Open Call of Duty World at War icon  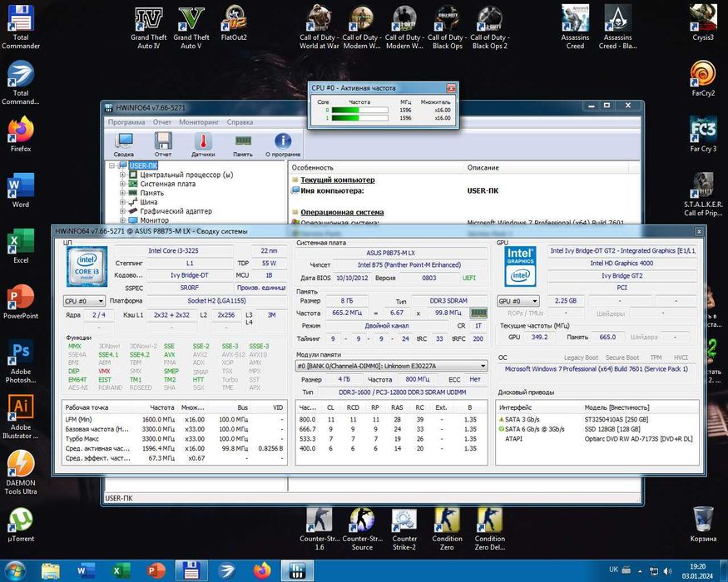(319, 27)
